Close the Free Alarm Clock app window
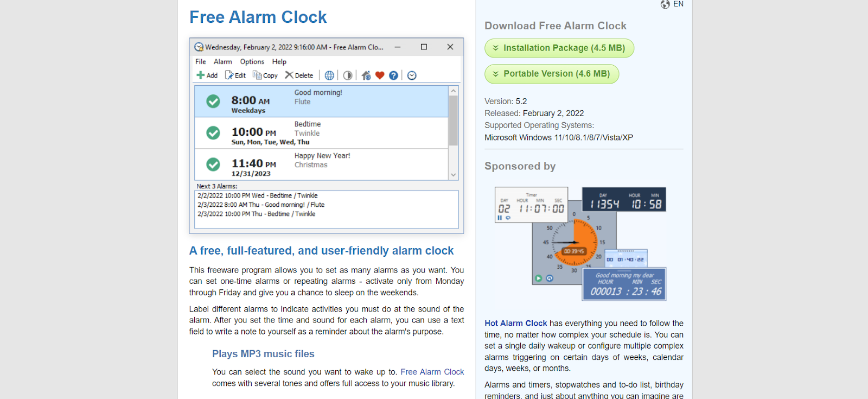 tap(450, 47)
